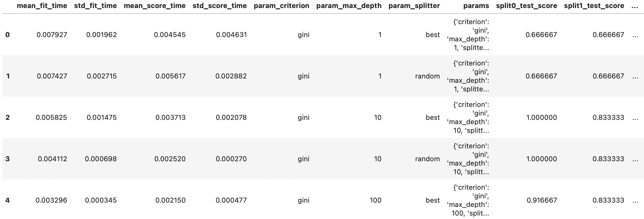This screenshot has width=644, height=219.
Task: Select the param_max_depth column header
Action: coord(349,6)
